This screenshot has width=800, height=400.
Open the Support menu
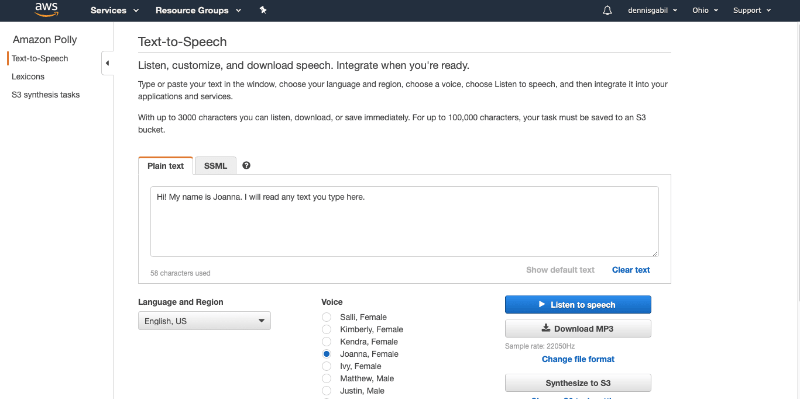(x=752, y=10)
